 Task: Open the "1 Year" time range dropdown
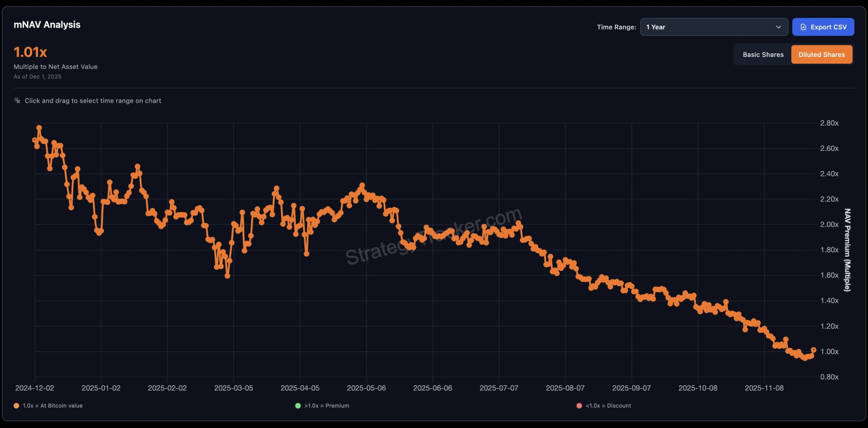coord(713,27)
